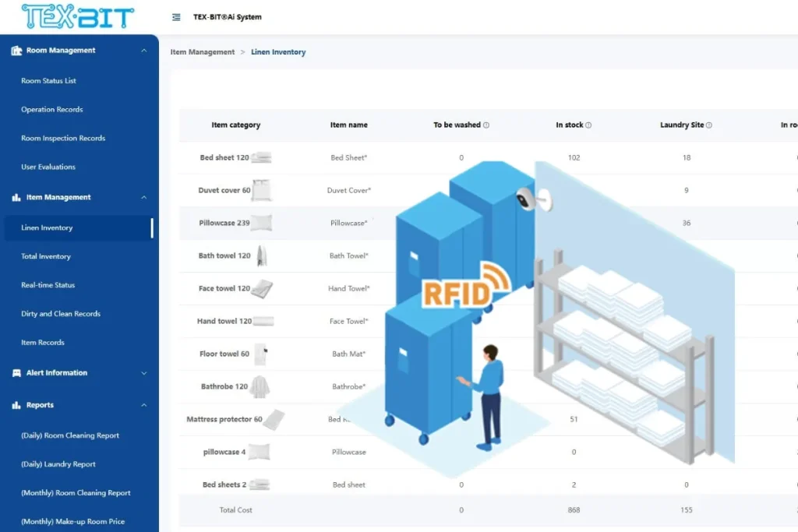The image size is (798, 532).
Task: Open 'Room Status List' from the menu
Action: [48, 80]
